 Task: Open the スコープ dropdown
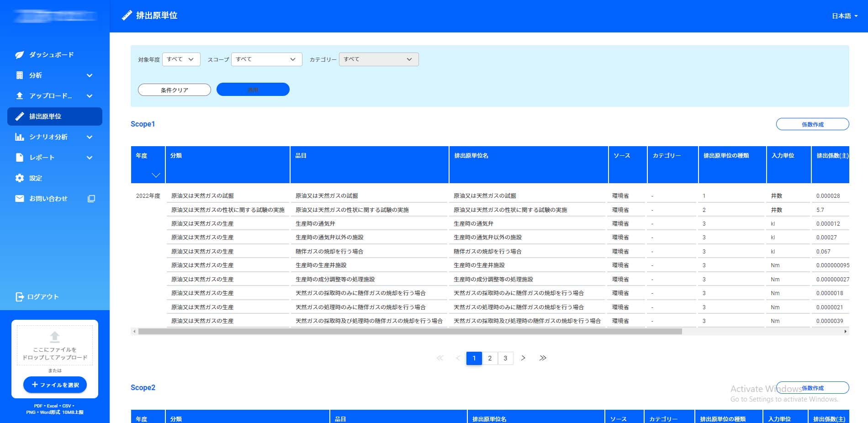click(266, 59)
